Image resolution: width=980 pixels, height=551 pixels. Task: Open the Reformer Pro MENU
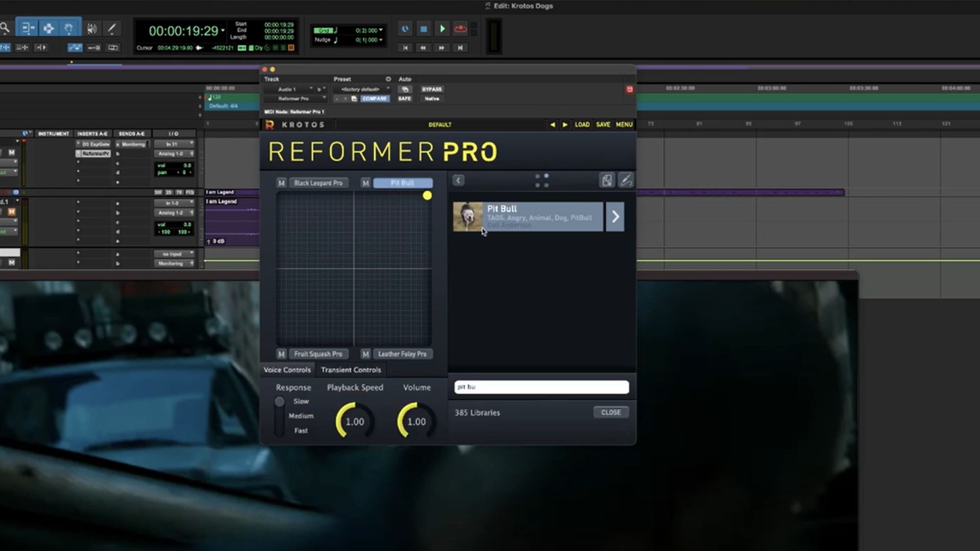(x=624, y=124)
